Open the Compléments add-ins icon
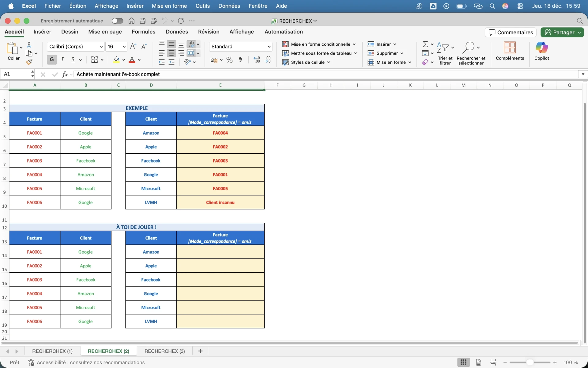This screenshot has width=588, height=368. pos(510,48)
